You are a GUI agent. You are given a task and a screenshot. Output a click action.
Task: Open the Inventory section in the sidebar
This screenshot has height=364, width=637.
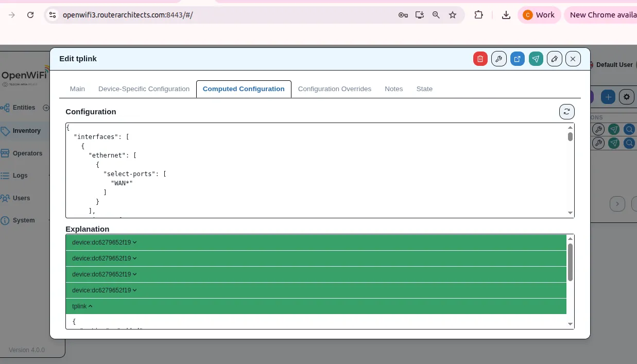[26, 131]
